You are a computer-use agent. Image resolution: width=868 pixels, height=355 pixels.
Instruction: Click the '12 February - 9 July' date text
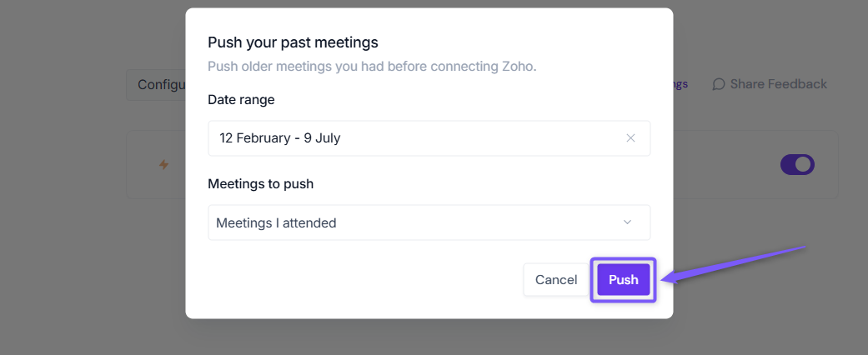[x=279, y=138]
